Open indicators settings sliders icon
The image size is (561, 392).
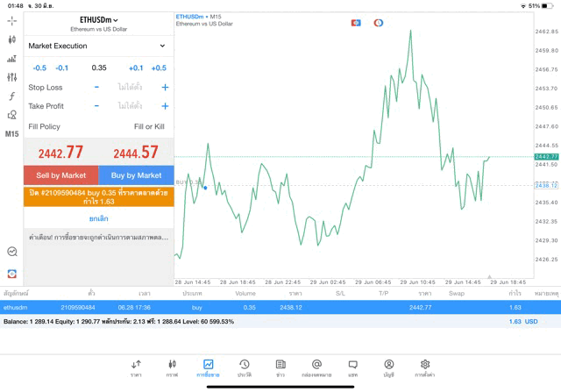click(x=11, y=77)
